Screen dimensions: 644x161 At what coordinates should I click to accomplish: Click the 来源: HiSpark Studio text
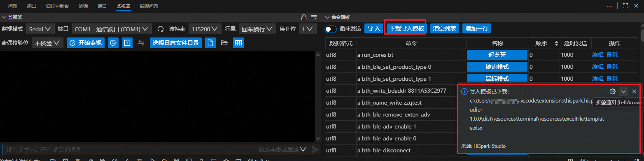483,146
